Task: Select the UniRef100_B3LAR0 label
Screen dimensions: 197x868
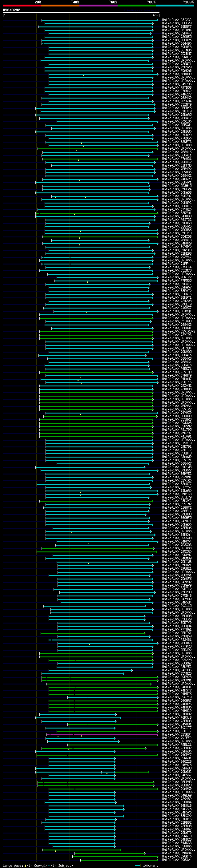Action: pyautogui.click(x=177, y=491)
